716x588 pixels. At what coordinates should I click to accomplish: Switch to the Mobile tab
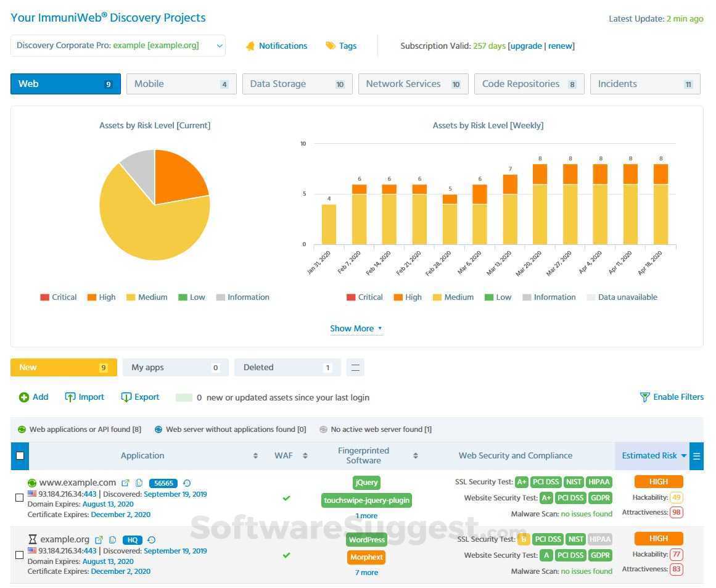181,84
